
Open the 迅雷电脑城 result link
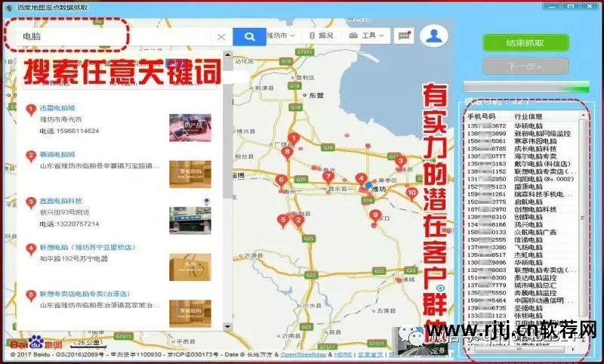(x=57, y=108)
